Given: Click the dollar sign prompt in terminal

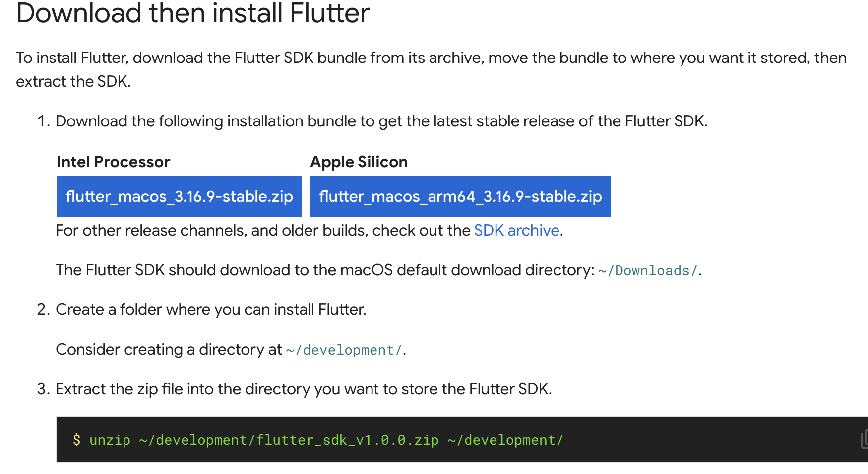Looking at the screenshot, I should 76,439.
